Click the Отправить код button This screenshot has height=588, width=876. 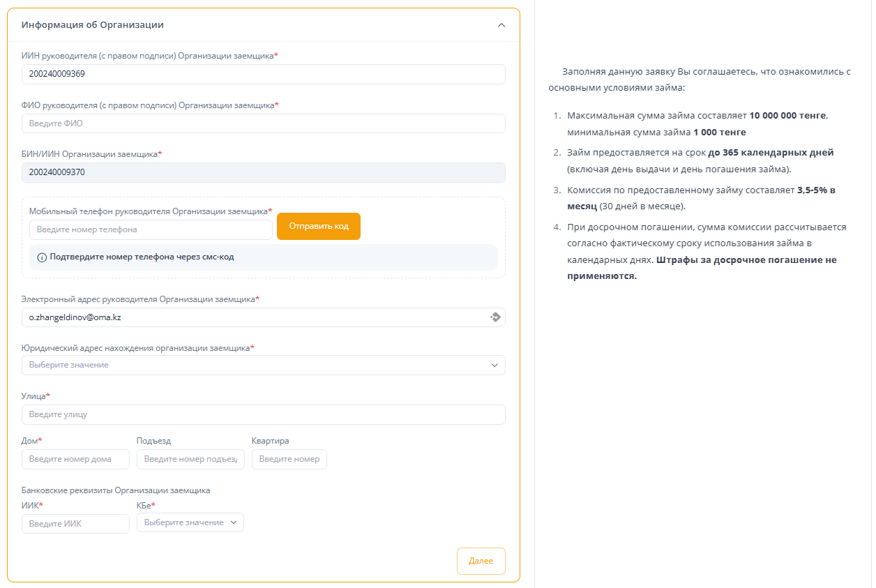[319, 226]
